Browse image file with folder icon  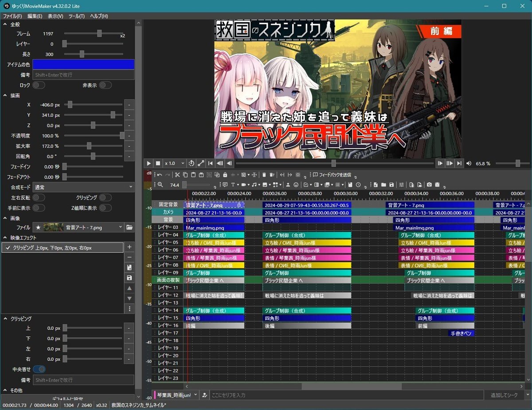click(x=129, y=227)
